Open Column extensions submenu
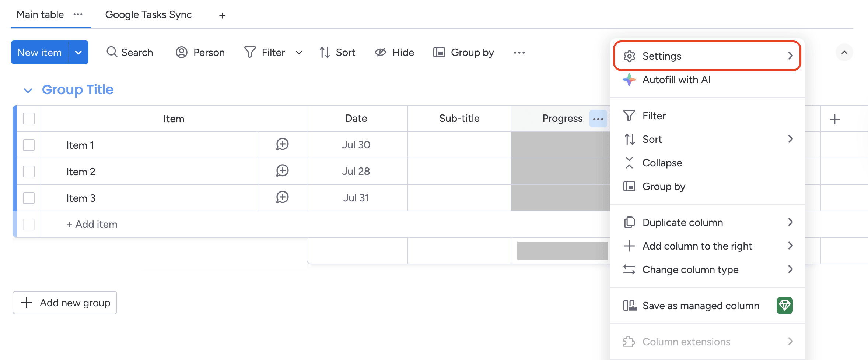 pyautogui.click(x=707, y=342)
